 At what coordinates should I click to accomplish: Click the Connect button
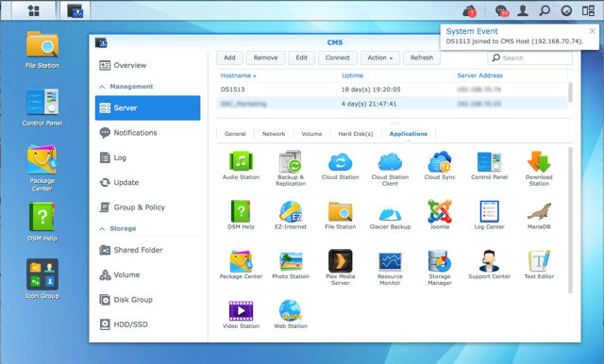click(x=338, y=58)
